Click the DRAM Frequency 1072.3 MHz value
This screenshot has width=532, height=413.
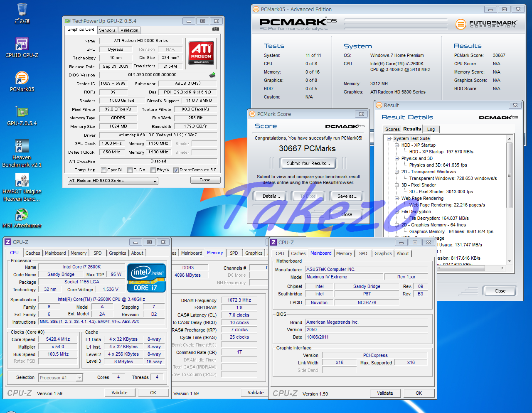[239, 300]
